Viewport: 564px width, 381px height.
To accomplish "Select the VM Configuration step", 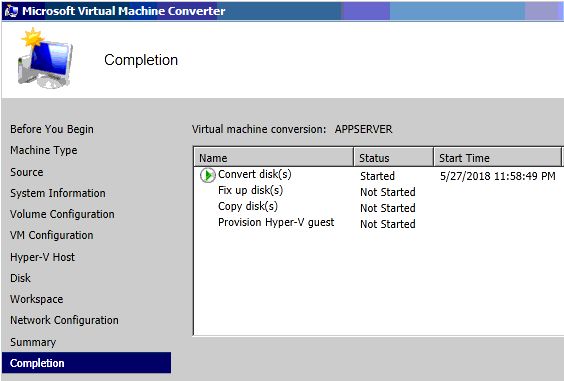I will pos(51,235).
